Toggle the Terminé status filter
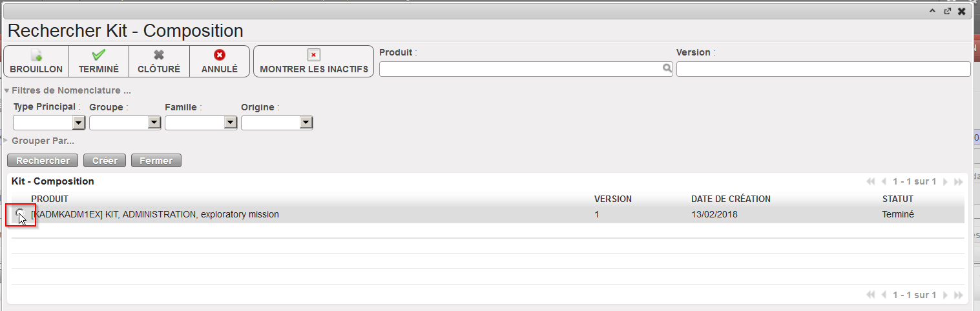This screenshot has width=980, height=311. click(x=98, y=61)
